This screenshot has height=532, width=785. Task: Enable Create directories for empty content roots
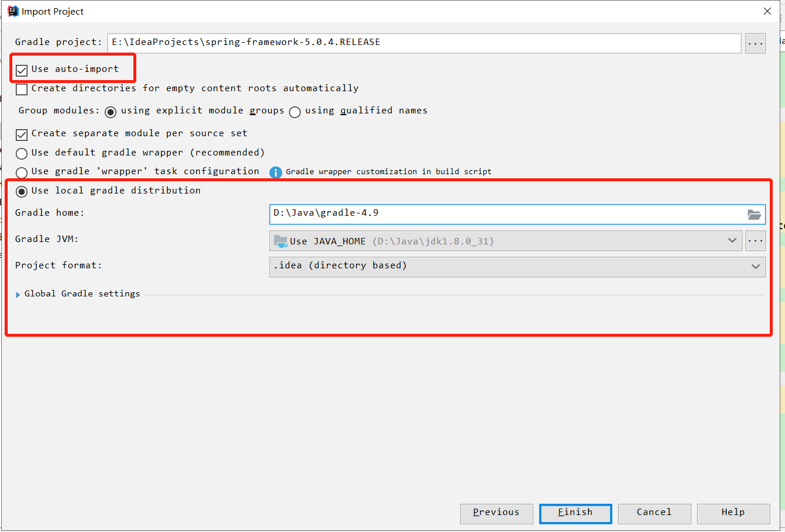tap(22, 89)
